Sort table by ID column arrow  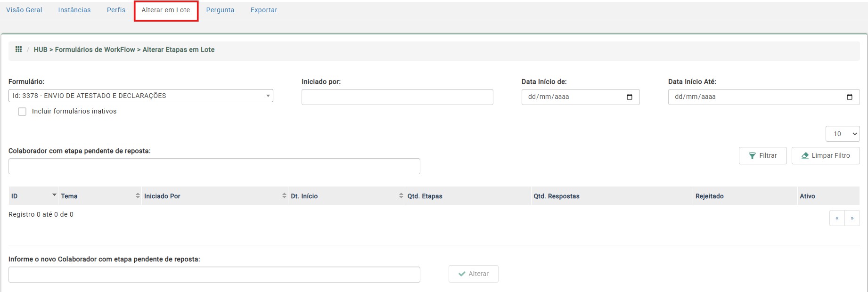54,195
